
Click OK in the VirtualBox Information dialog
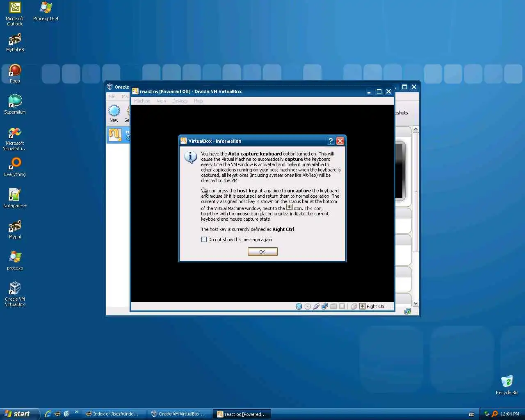click(x=262, y=252)
